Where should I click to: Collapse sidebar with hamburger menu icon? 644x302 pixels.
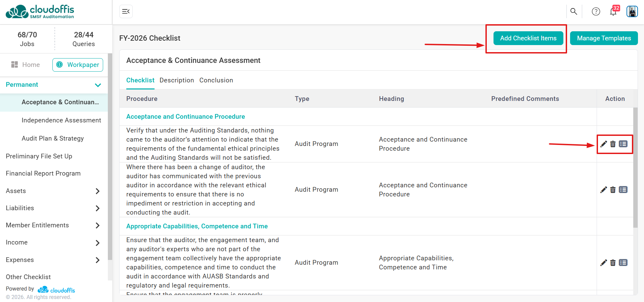click(x=126, y=11)
